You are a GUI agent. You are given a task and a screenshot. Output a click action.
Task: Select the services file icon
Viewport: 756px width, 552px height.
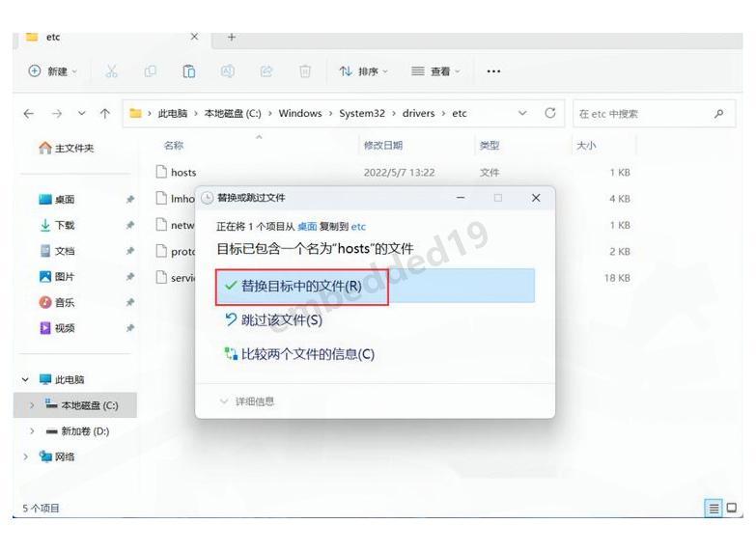coord(161,277)
